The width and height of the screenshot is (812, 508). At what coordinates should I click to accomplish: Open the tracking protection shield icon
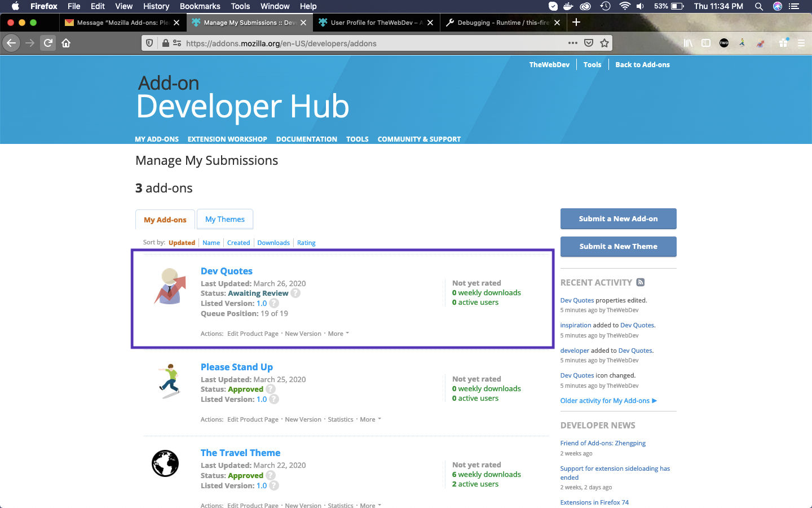click(149, 43)
